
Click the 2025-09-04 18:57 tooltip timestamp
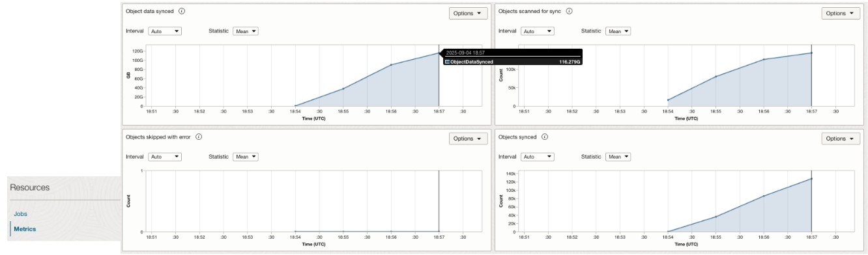465,53
